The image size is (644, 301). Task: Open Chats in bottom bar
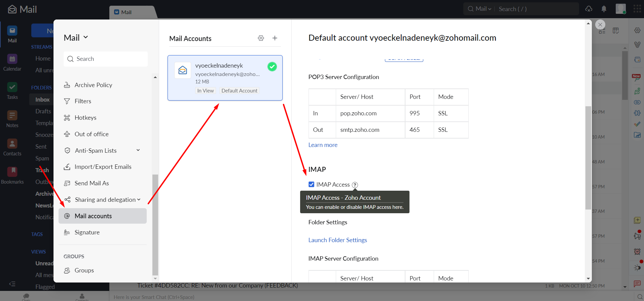pos(26,297)
